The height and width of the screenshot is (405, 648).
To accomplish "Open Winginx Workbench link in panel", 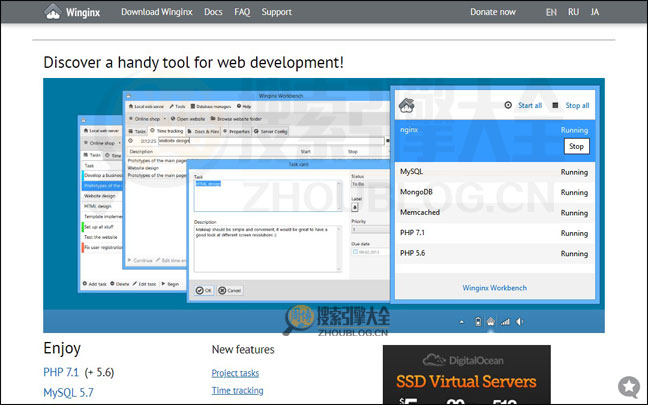I will tap(494, 288).
